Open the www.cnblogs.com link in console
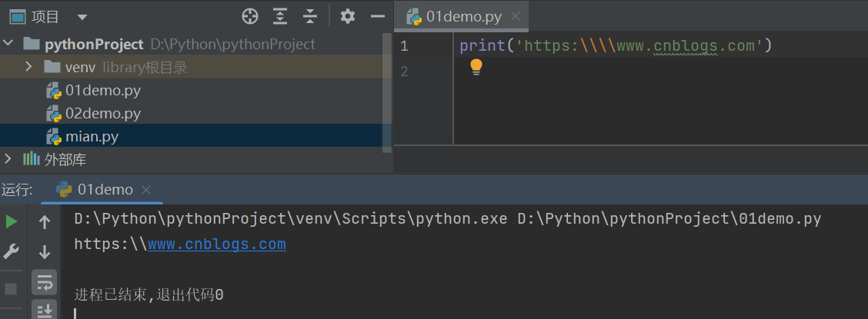Image resolution: width=868 pixels, height=319 pixels. coord(216,244)
